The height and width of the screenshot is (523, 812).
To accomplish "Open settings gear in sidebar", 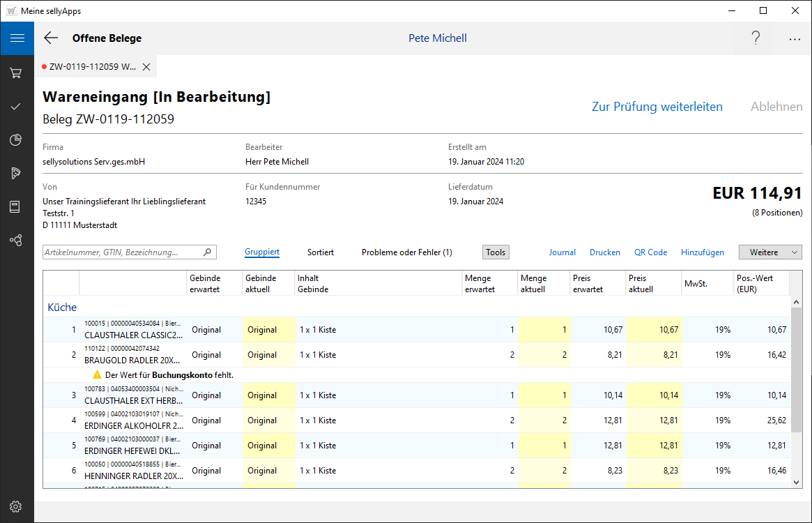I will (x=17, y=506).
